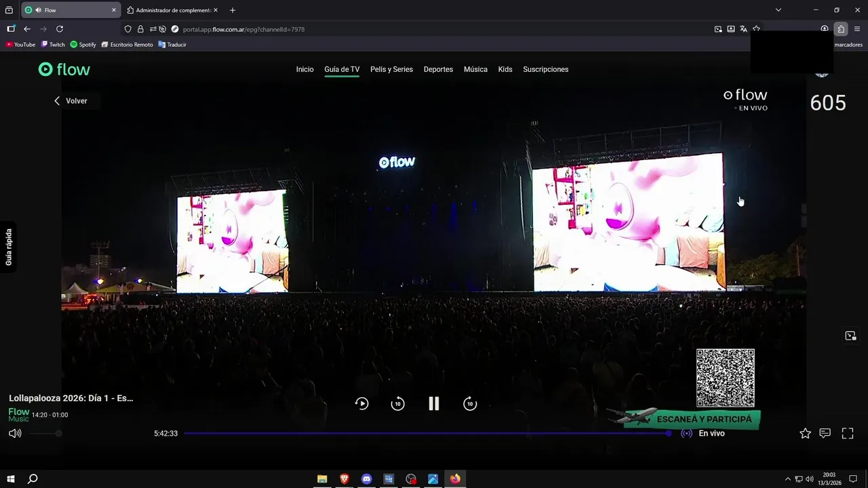Open Spotify bookmark
The height and width of the screenshot is (488, 868).
pyautogui.click(x=83, y=45)
